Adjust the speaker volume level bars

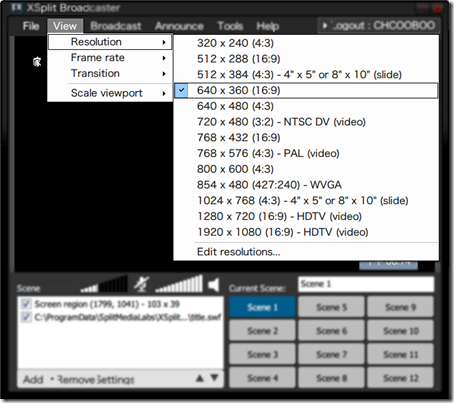point(179,284)
